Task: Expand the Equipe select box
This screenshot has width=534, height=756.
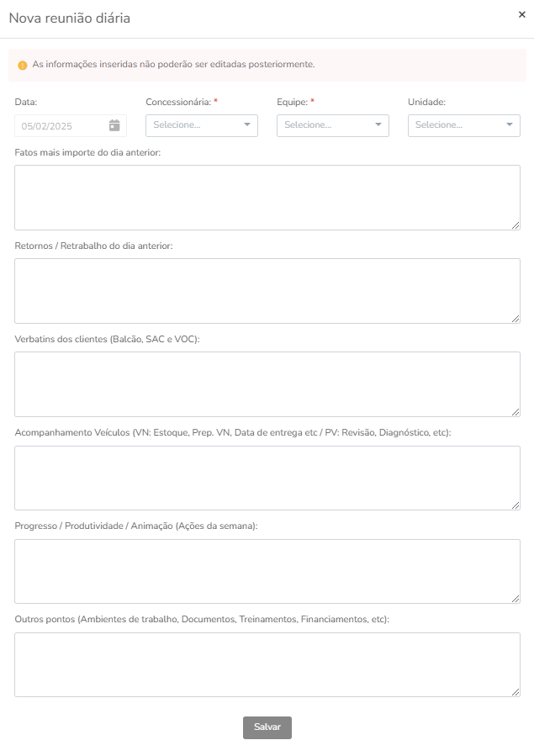Action: 332,125
